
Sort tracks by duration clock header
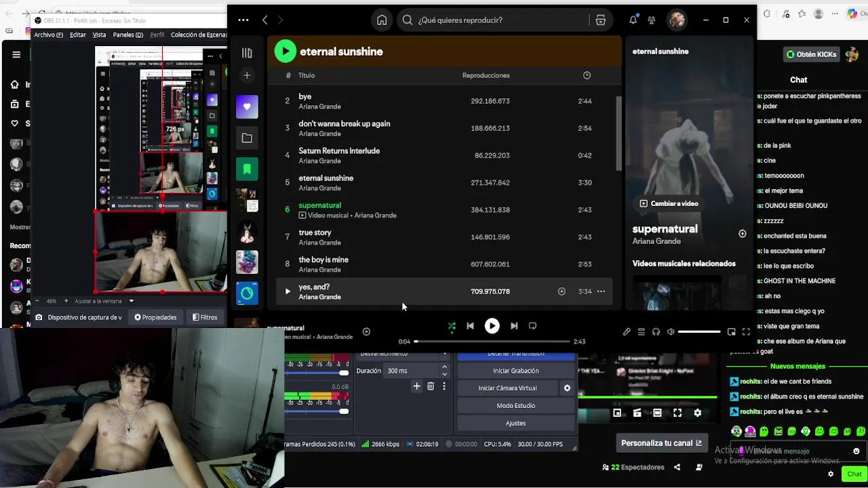(x=587, y=75)
